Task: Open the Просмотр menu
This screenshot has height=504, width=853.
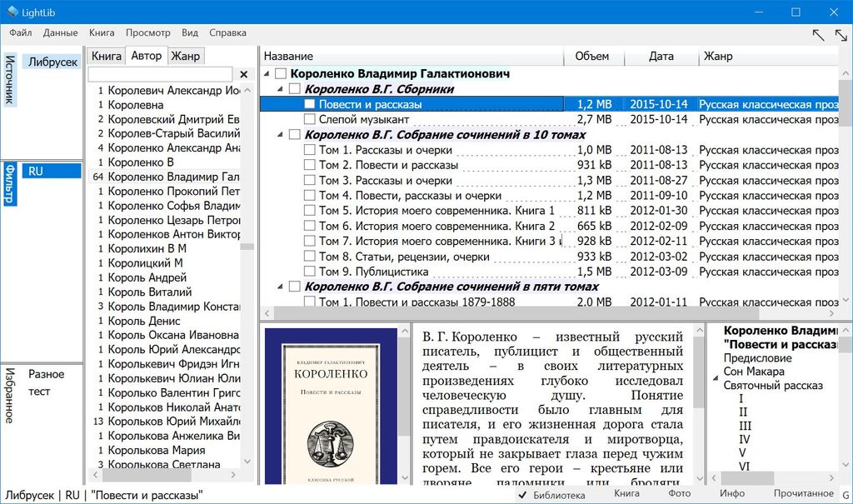Action: [147, 32]
